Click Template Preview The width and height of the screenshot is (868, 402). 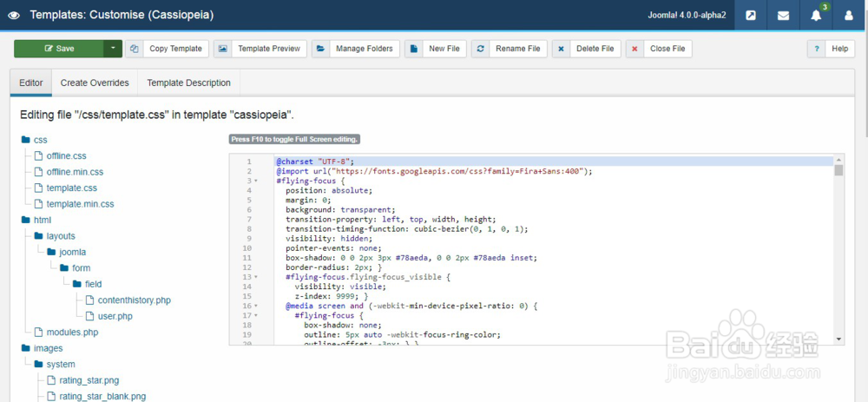point(260,49)
